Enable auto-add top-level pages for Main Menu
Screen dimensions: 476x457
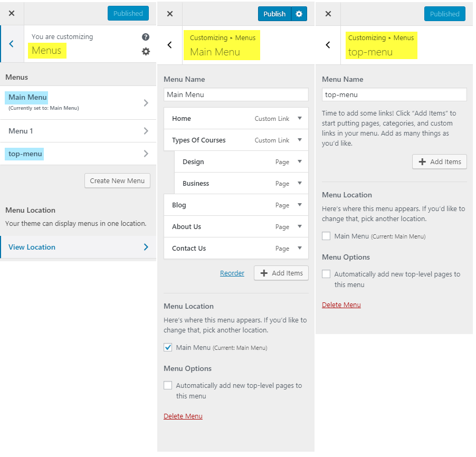(x=168, y=385)
